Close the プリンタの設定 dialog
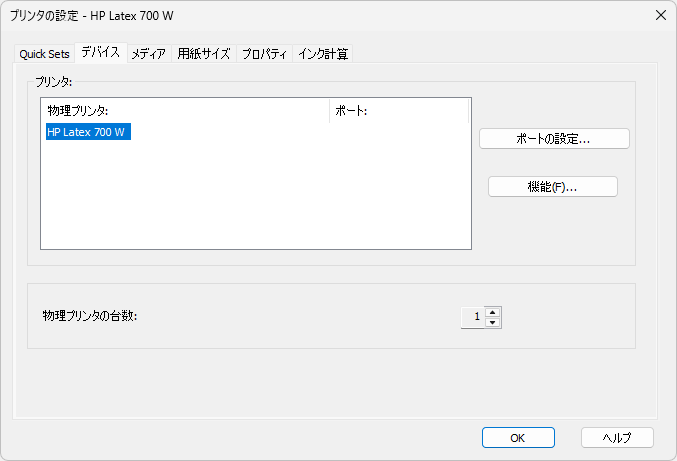677x461 pixels. pyautogui.click(x=661, y=16)
